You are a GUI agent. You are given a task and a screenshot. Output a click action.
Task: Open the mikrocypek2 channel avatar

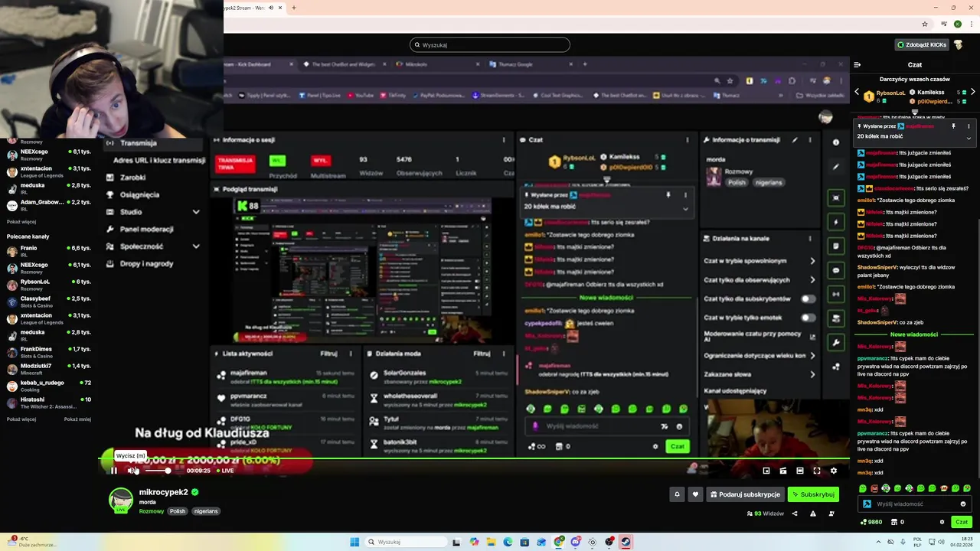pos(121,500)
